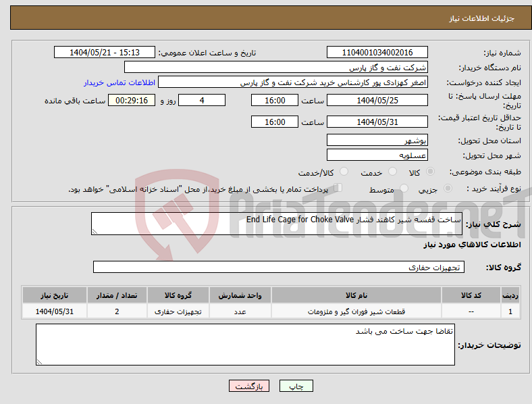Click the announcement date field 1404/05/21 - 15:13

tap(105, 52)
